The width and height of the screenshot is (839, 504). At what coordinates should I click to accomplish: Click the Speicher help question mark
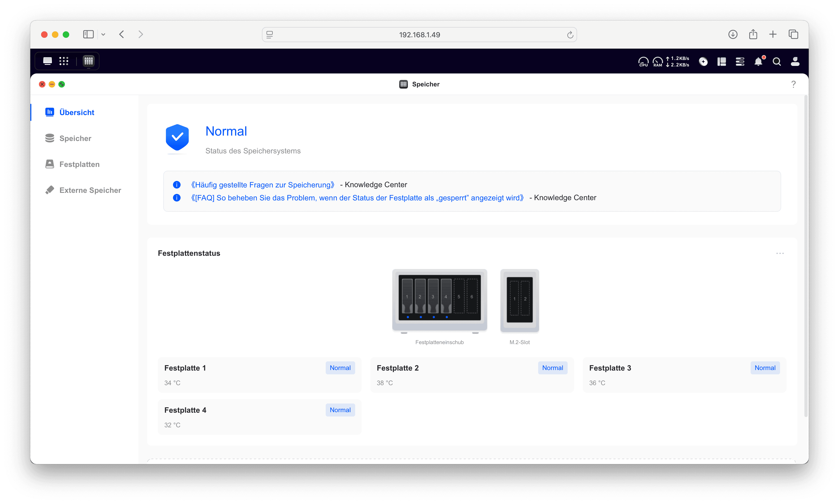pyautogui.click(x=793, y=84)
